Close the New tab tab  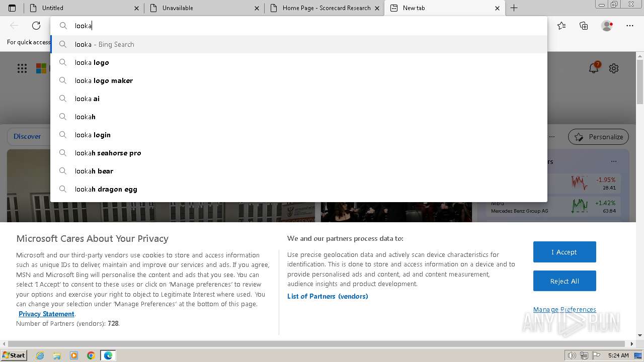tap(497, 8)
